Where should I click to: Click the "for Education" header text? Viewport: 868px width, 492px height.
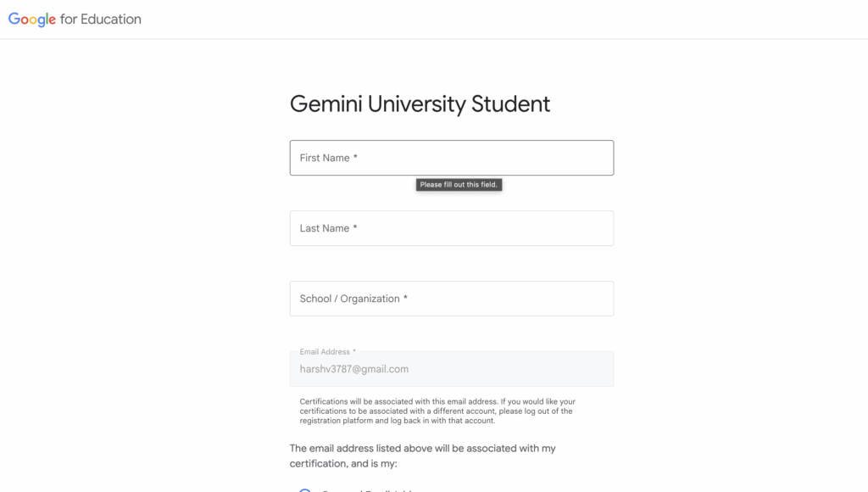pyautogui.click(x=101, y=19)
